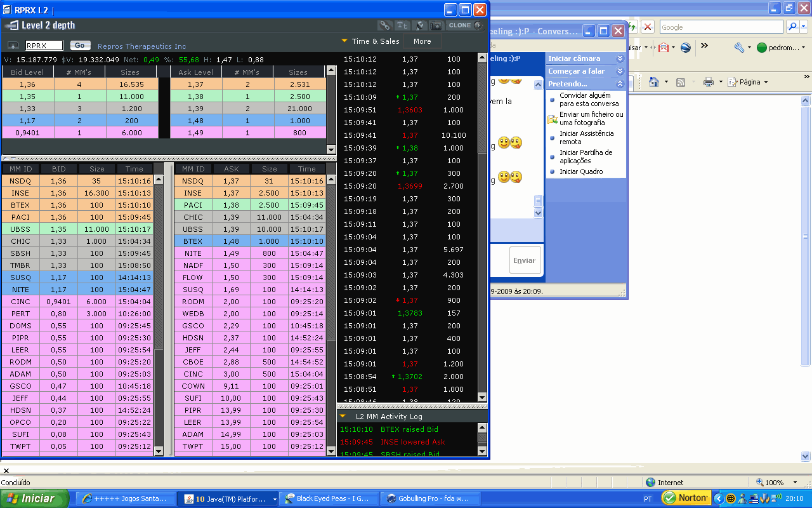Expand the L2 MM Activity Log dropdown
The width and height of the screenshot is (812, 508).
click(x=343, y=417)
